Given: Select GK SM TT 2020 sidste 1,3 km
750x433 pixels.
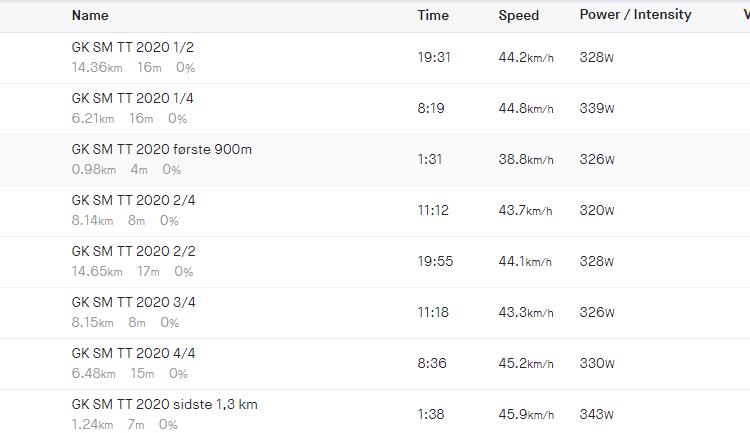Looking at the screenshot, I should point(165,404).
